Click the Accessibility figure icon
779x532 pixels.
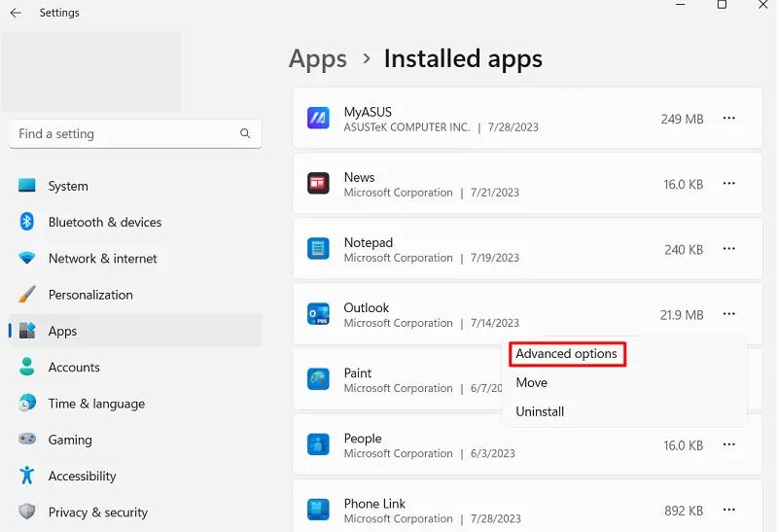point(27,476)
